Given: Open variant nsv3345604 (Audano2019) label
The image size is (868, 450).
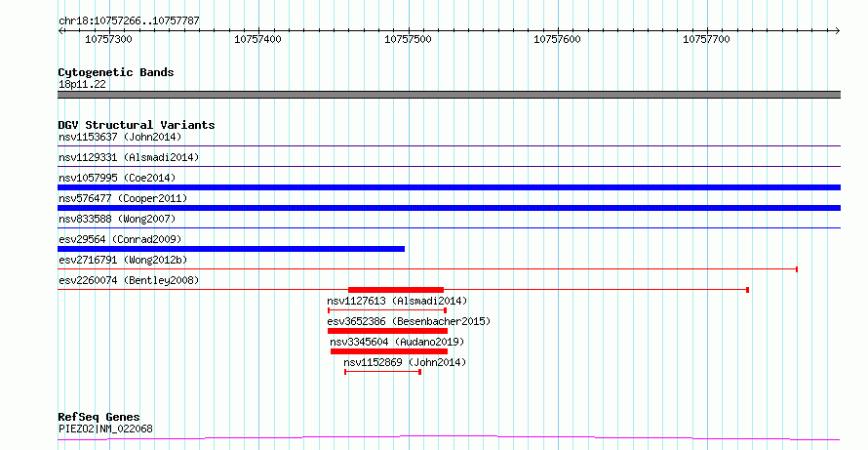Looking at the screenshot, I should click(x=397, y=342).
